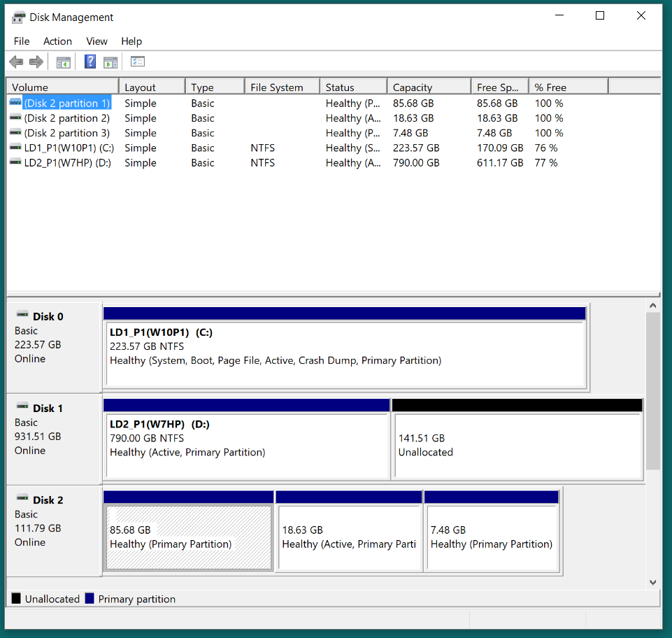Click the disk pane scroll down arrow
The image size is (672, 638).
click(x=652, y=582)
